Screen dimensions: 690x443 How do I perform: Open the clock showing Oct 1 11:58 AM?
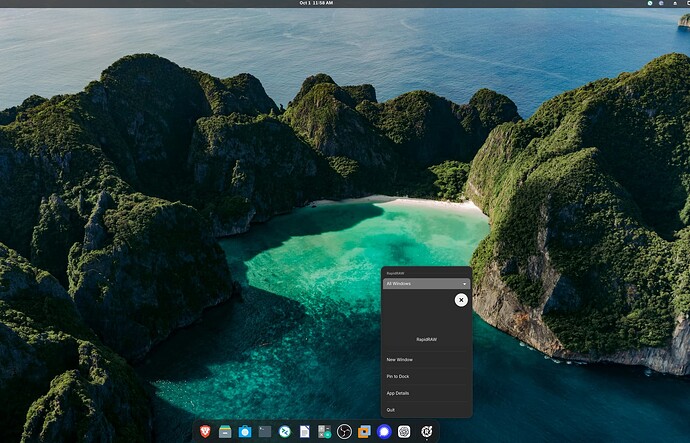click(316, 3)
